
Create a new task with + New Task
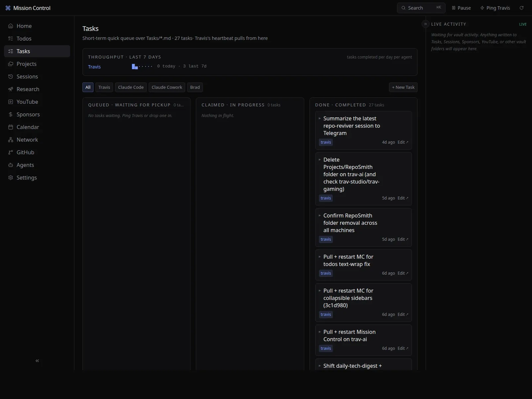(x=403, y=87)
